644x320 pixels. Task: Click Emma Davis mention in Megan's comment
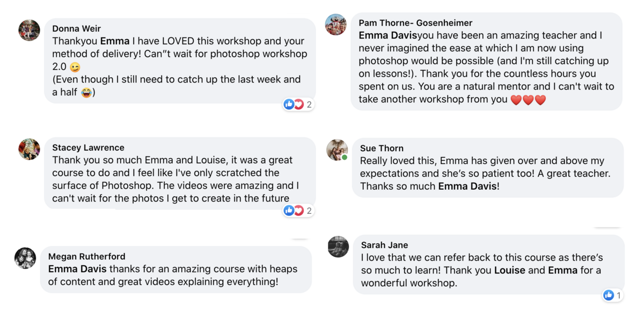point(77,269)
